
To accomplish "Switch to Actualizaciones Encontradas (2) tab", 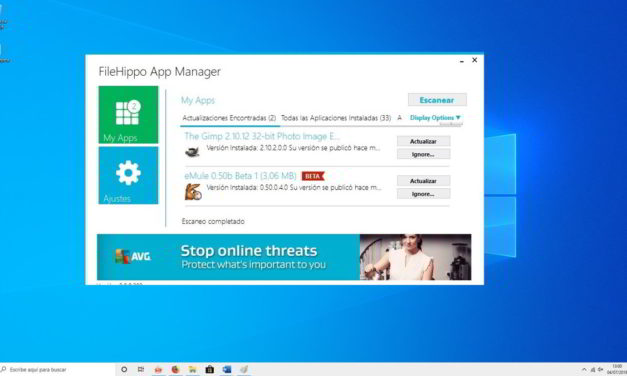I will point(229,118).
